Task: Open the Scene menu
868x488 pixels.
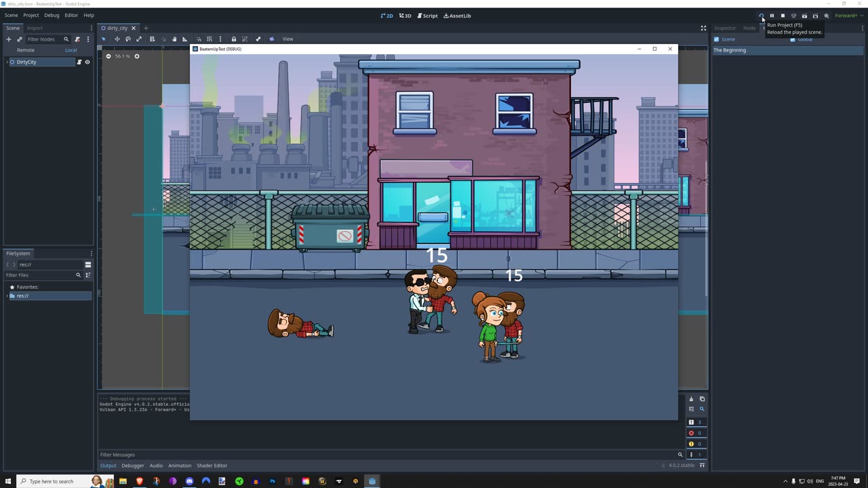Action: tap(12, 15)
